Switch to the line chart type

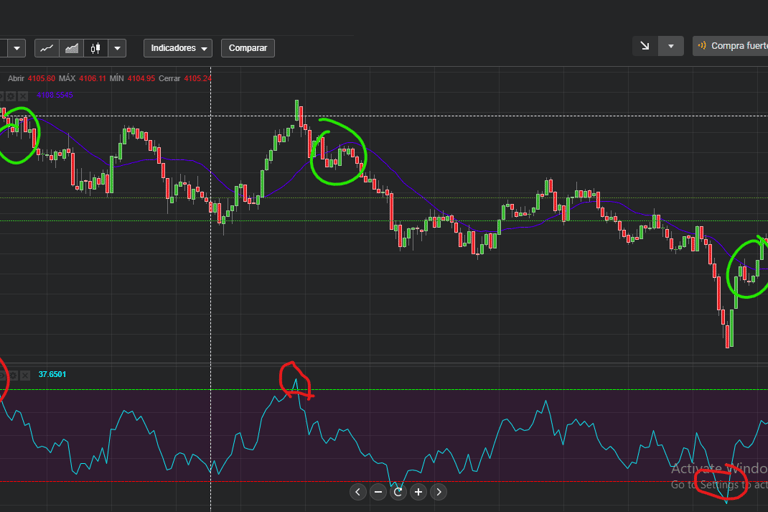[x=47, y=48]
